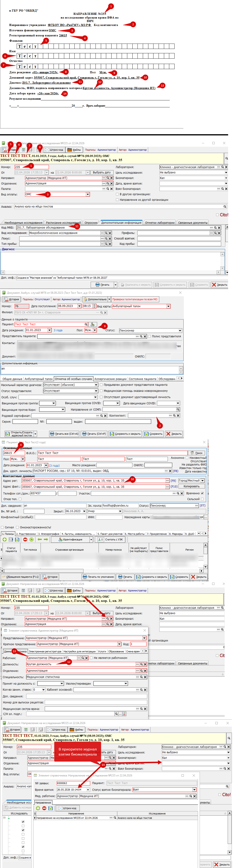Click green add icon under Направления tab
This screenshot has height=868, width=233.
(38, 808)
